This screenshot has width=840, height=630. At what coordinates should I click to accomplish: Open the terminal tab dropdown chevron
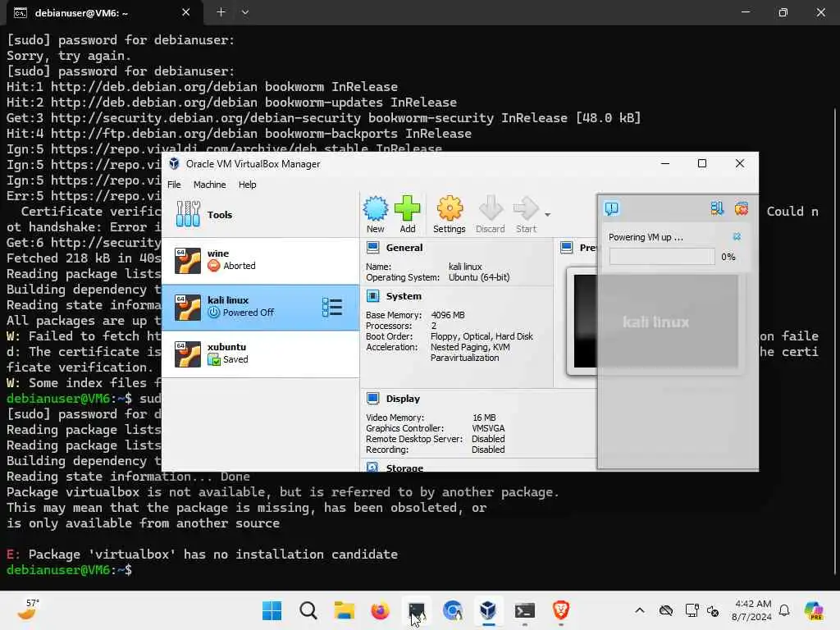[244, 11]
